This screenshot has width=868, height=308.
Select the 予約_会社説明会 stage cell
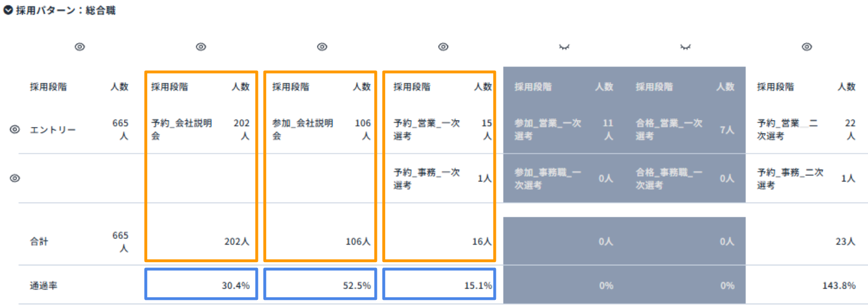click(x=181, y=129)
